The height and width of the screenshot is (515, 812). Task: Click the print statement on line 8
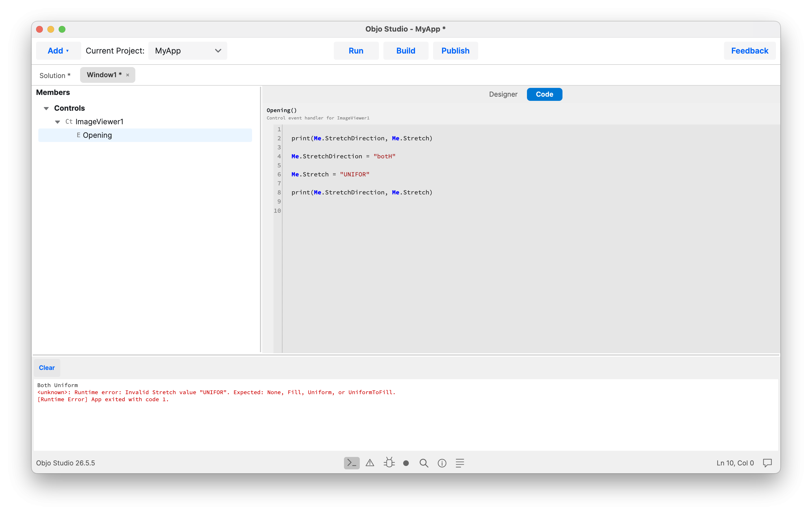coord(361,192)
